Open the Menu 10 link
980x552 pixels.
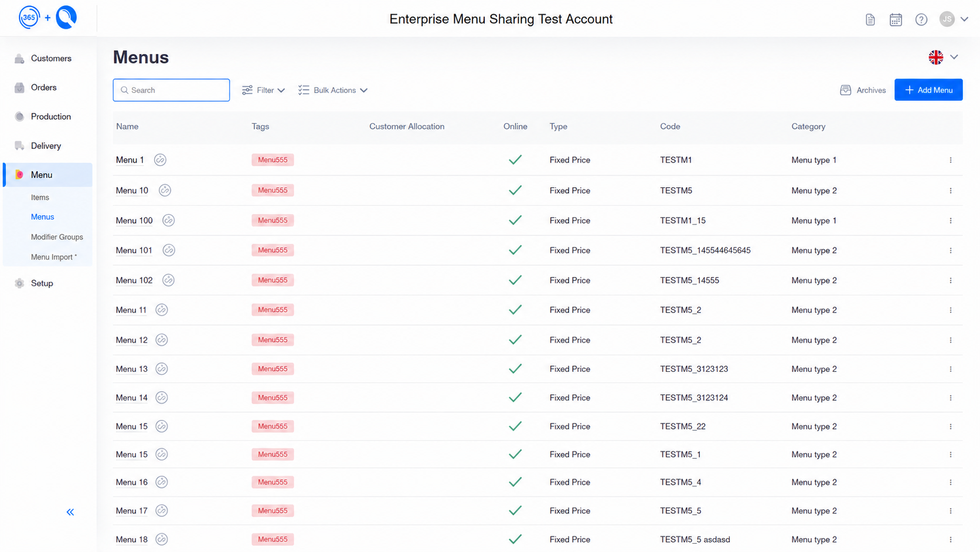[132, 190]
